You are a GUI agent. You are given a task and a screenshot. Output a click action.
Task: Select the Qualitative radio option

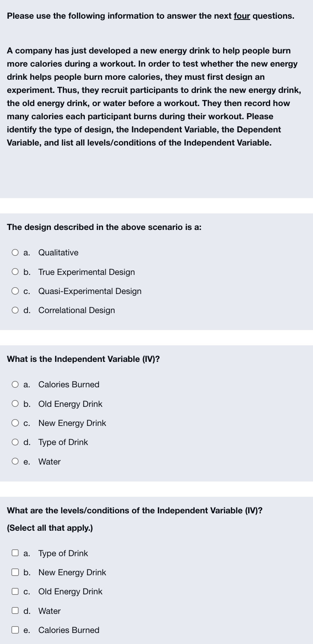click(15, 253)
